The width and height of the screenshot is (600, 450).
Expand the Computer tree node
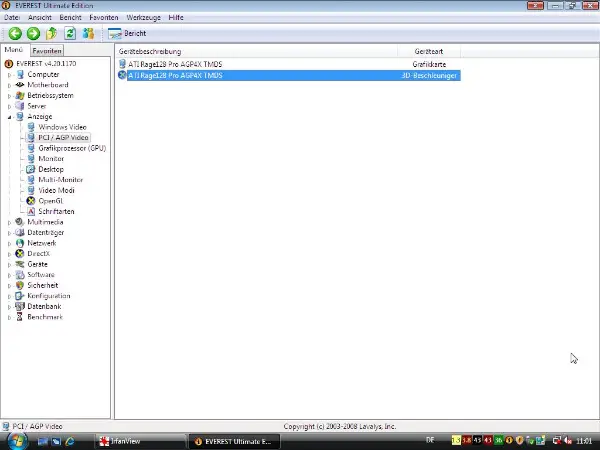pos(10,74)
